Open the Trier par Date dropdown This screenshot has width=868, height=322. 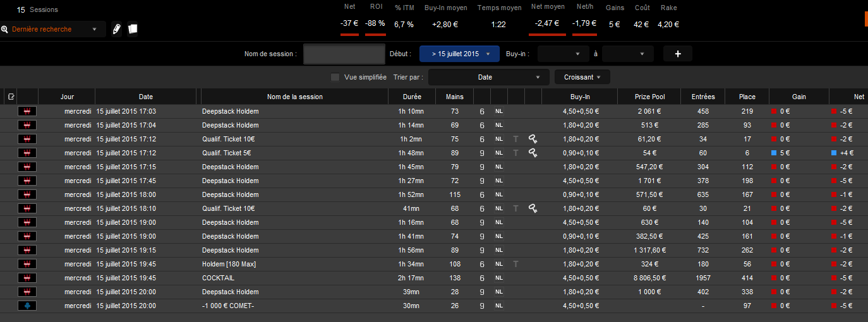point(488,77)
